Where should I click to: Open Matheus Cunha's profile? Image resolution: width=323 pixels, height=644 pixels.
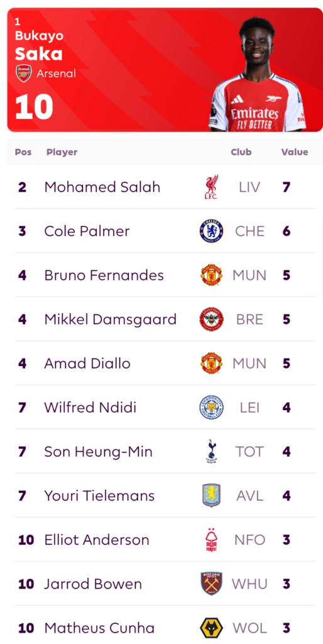99,628
